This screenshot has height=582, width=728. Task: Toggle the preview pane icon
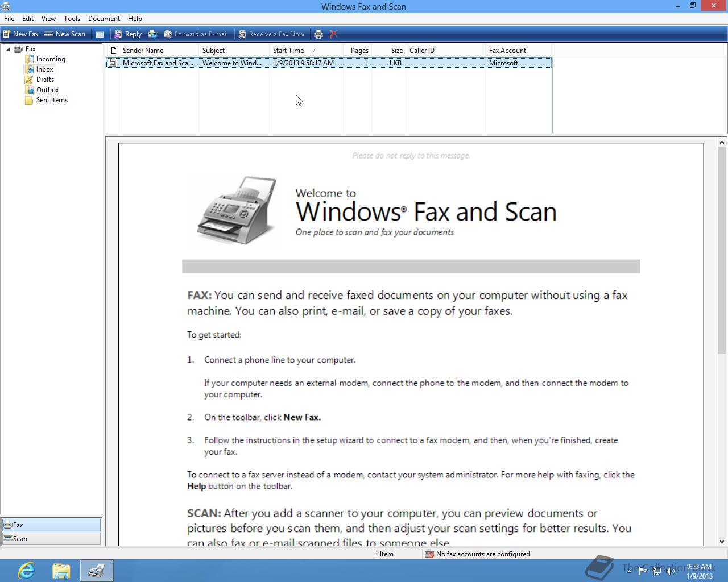[100, 34]
